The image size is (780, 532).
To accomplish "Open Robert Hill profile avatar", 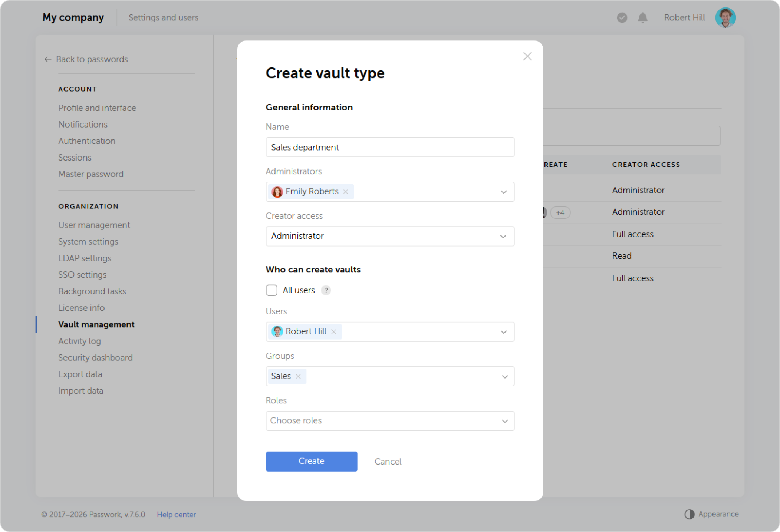I will [x=725, y=17].
